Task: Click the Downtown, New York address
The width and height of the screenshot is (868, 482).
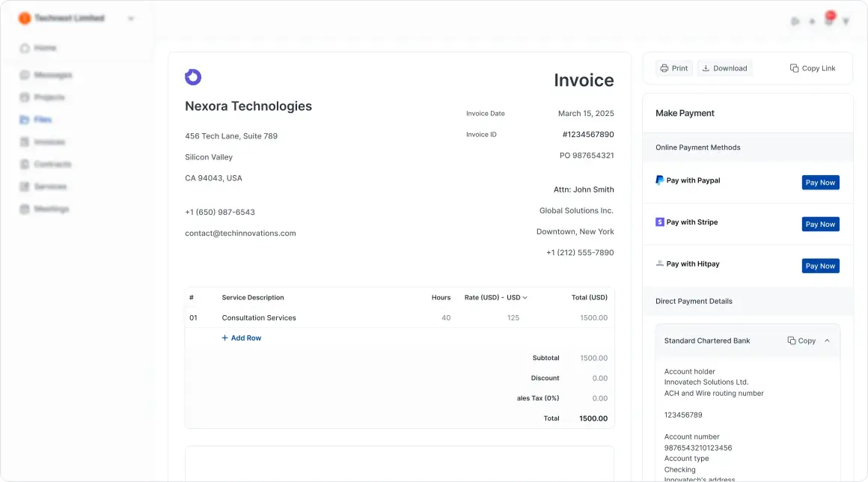Action: (575, 231)
